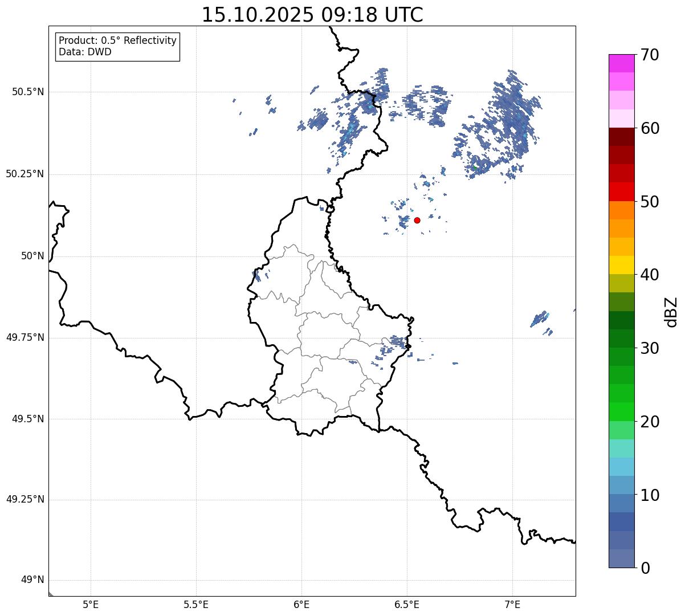
Task: Click the 49.5°N latitude label
Action: 28,419
